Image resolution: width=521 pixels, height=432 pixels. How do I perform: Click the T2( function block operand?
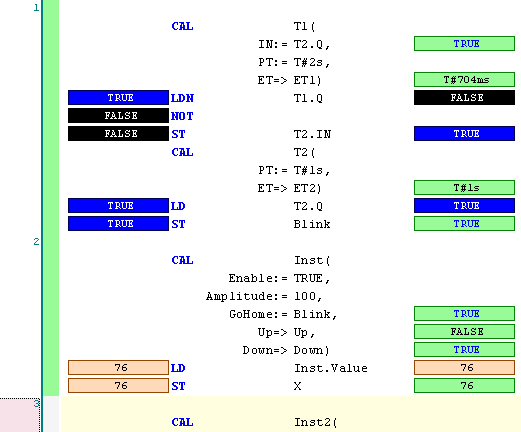304,152
